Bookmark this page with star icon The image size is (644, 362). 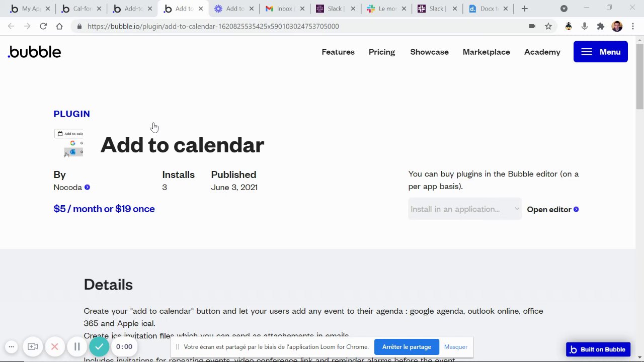(548, 26)
